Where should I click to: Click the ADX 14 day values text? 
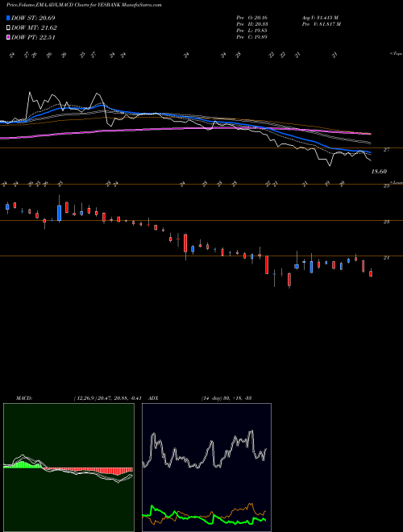click(226, 397)
